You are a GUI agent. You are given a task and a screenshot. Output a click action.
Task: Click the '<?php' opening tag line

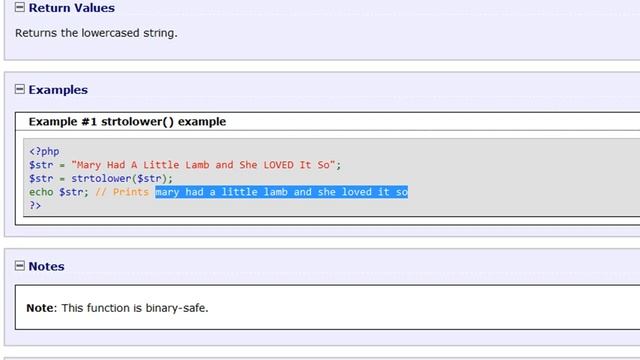point(44,151)
